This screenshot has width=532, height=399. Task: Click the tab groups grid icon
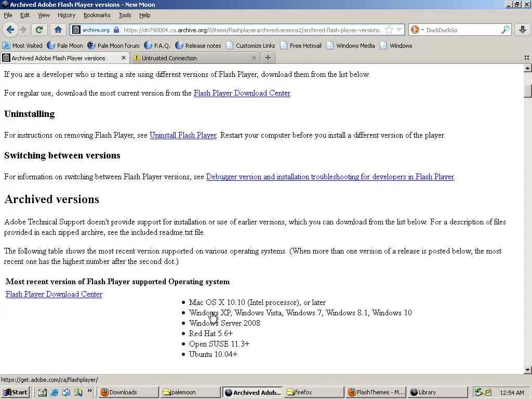click(527, 58)
